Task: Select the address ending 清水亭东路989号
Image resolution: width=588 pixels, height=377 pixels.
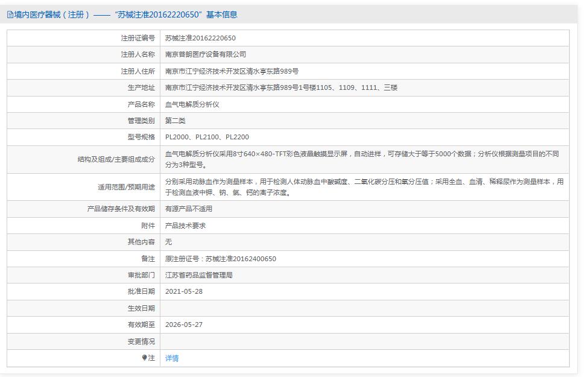Action: [232, 71]
